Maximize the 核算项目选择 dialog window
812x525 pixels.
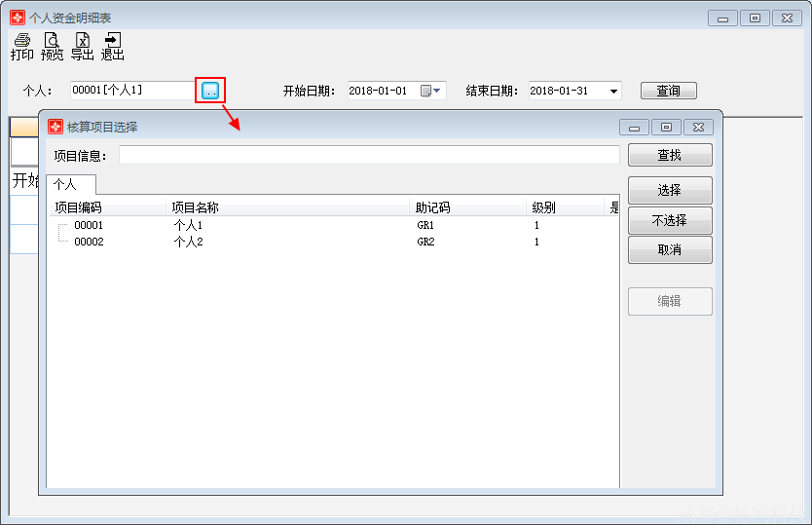(x=666, y=127)
